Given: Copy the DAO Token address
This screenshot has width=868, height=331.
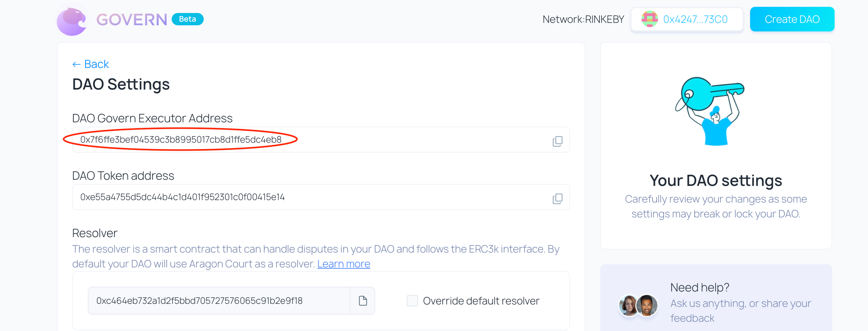Looking at the screenshot, I should click(x=558, y=198).
